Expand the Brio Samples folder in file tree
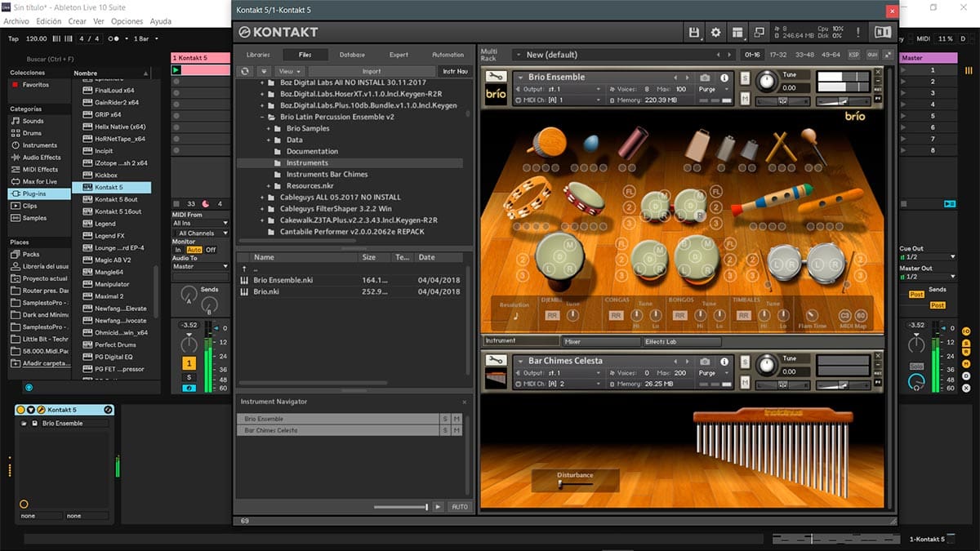Image resolution: width=980 pixels, height=551 pixels. tap(269, 128)
